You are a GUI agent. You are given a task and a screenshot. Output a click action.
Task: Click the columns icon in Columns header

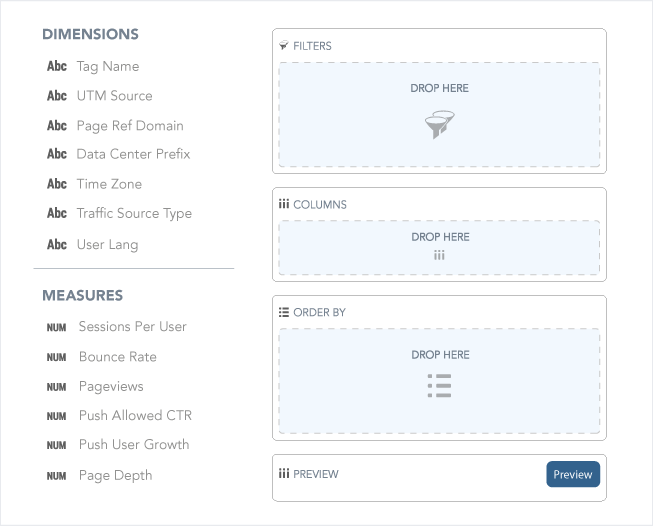click(284, 204)
